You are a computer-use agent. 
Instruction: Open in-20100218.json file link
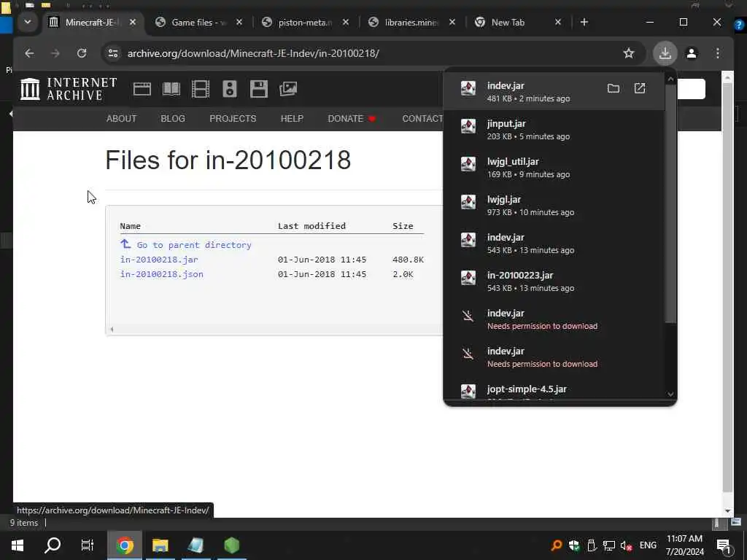tap(161, 274)
